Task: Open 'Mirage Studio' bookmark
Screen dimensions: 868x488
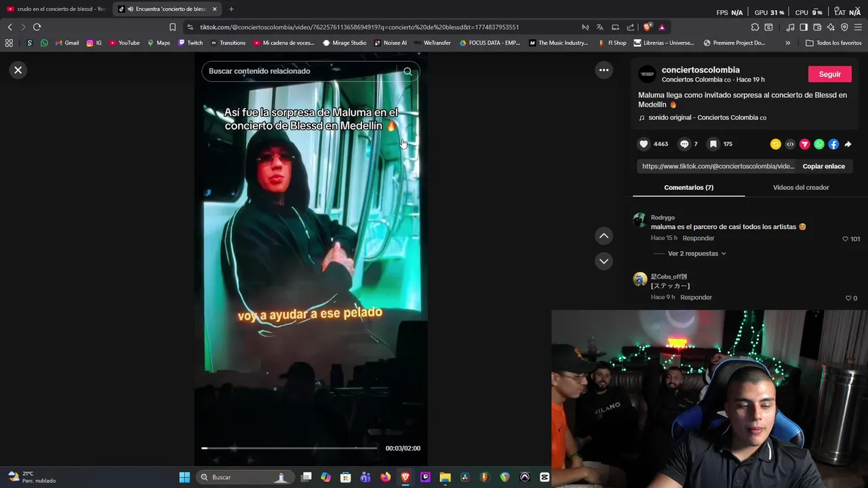Action: [344, 43]
